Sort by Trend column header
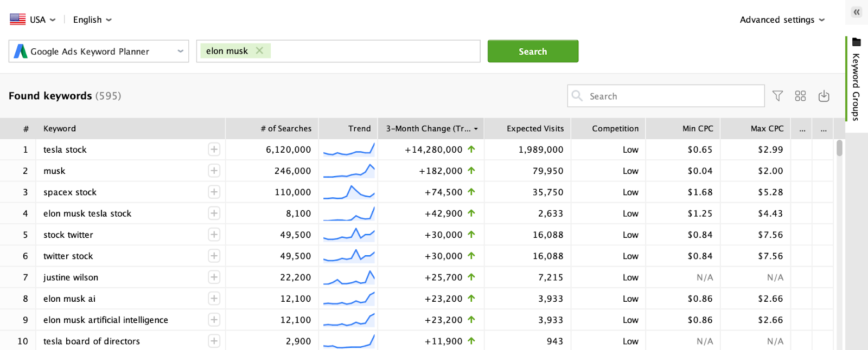The image size is (868, 350). (348, 128)
